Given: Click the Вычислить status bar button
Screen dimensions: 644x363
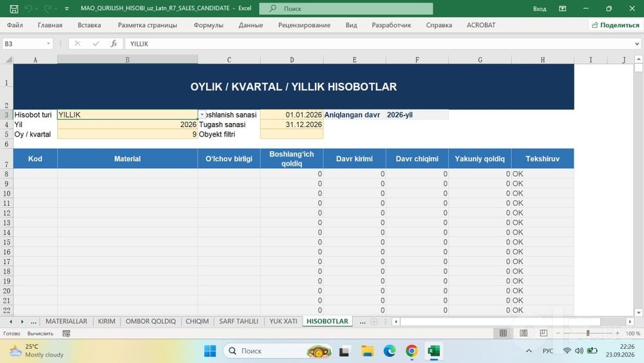Looking at the screenshot, I should [40, 334].
